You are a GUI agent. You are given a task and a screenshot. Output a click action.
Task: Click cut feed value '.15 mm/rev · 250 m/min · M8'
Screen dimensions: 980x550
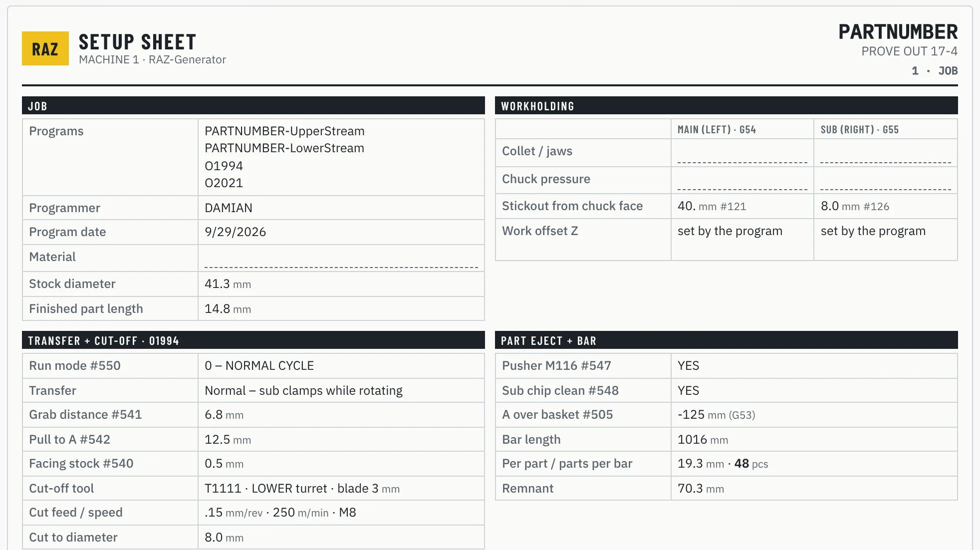point(280,513)
